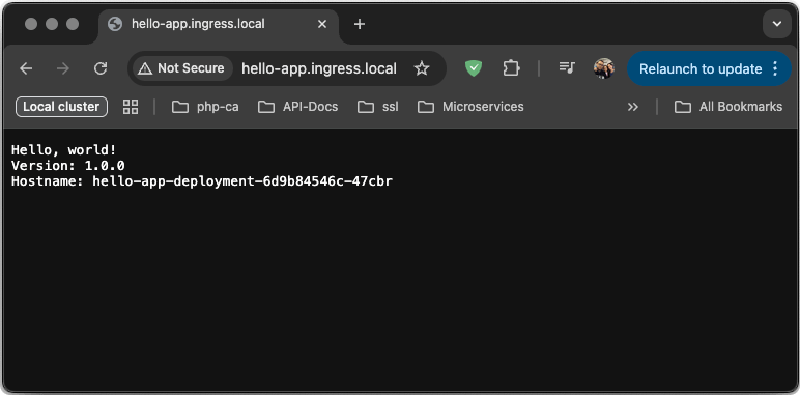This screenshot has height=395, width=800.
Task: Open the php-ca bookmark folder
Action: (205, 107)
